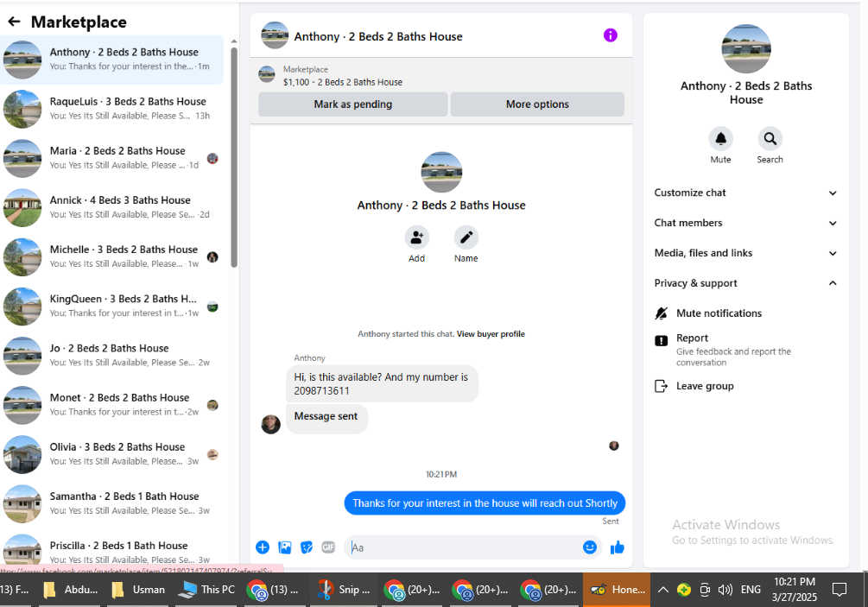Open Samantha 2 Beds 1 Bath conversation
The image size is (868, 607).
[x=111, y=503]
